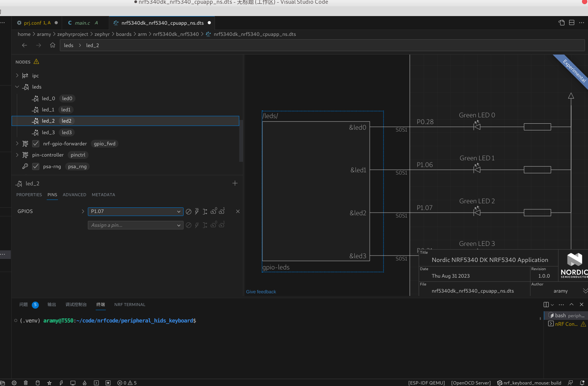Click the &led2 label in the diagram
This screenshot has height=386, width=588.
click(x=358, y=213)
